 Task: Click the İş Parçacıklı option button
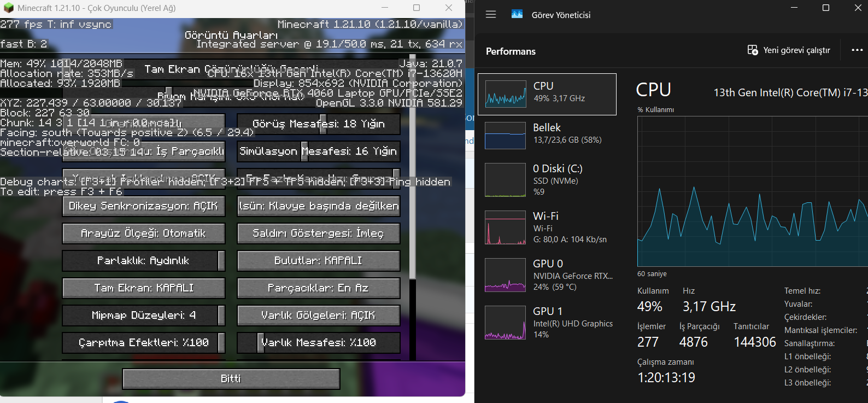point(144,151)
